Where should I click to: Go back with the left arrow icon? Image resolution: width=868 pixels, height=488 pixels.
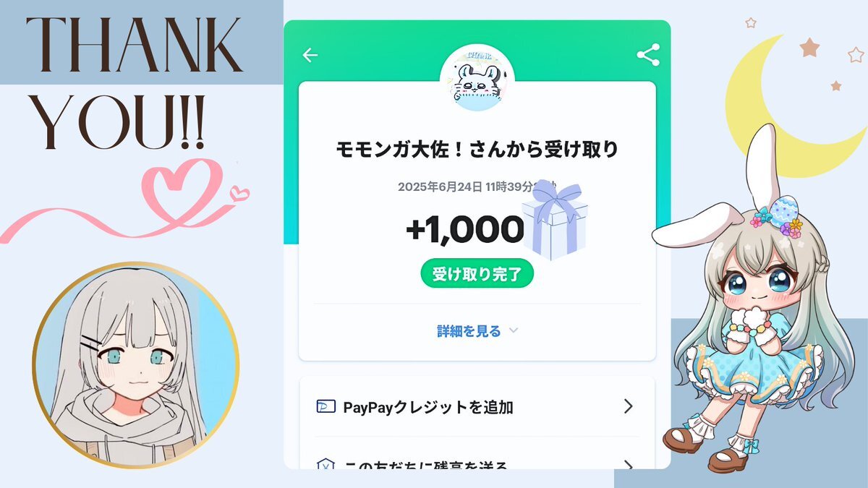click(x=310, y=55)
